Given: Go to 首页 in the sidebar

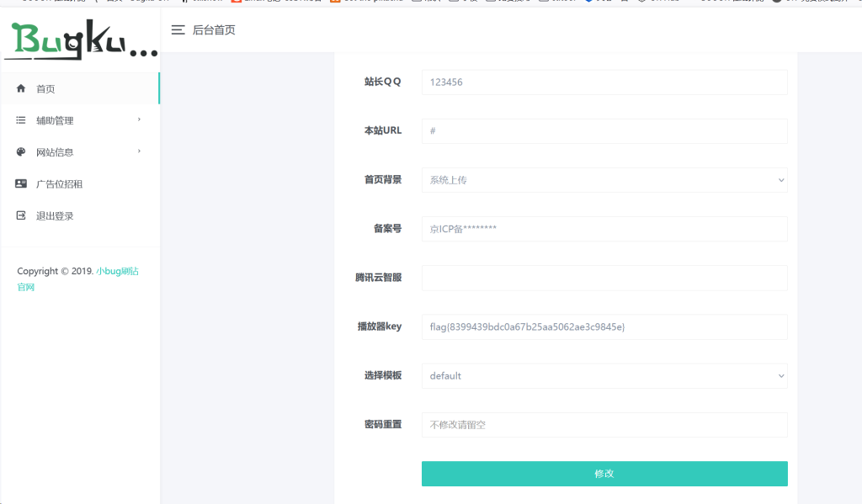Looking at the screenshot, I should coord(45,89).
